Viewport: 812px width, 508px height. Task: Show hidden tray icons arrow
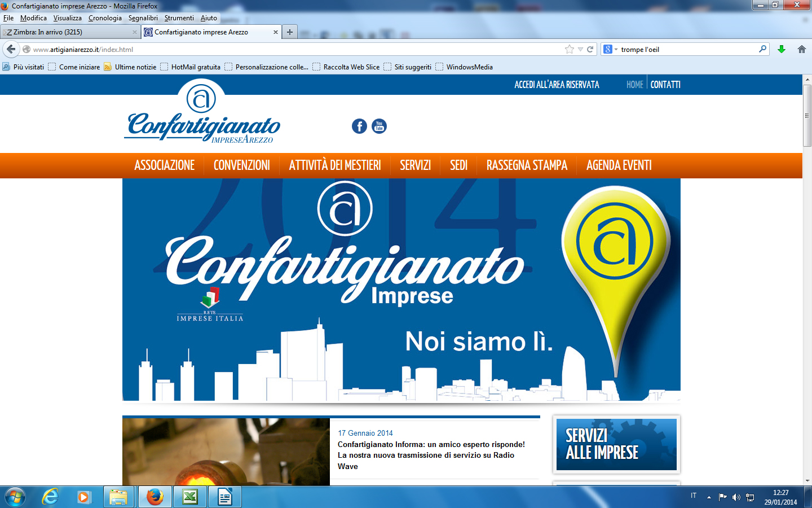709,497
